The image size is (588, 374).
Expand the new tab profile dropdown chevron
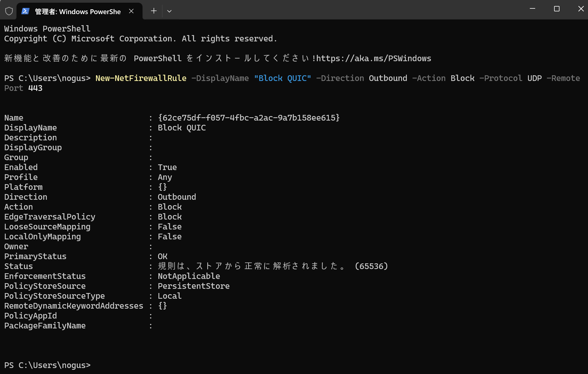pyautogui.click(x=169, y=11)
